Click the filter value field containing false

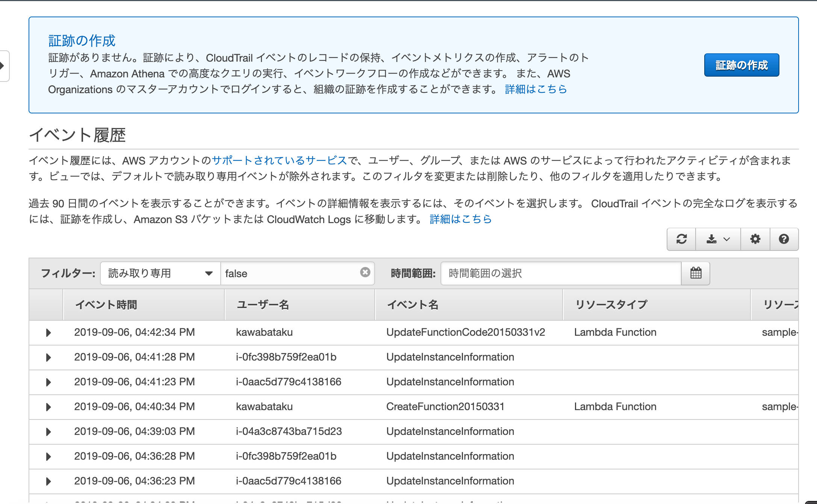click(297, 273)
